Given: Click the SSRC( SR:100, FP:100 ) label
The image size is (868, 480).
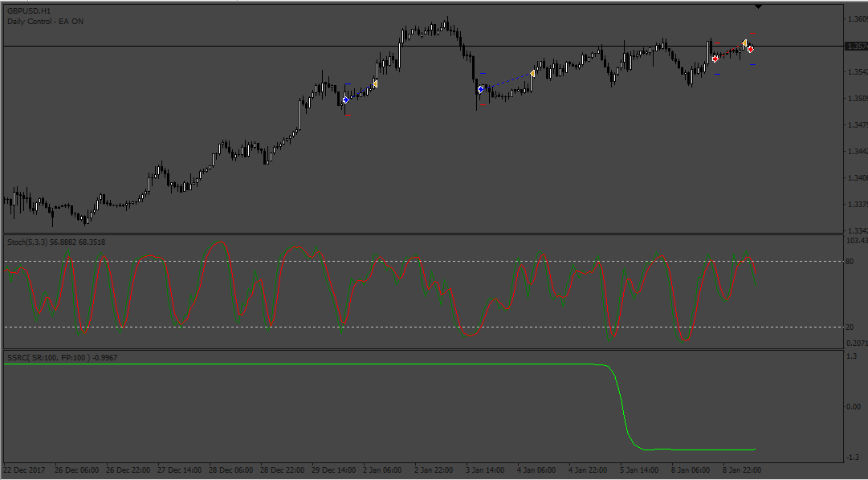Looking at the screenshot, I should click(x=62, y=358).
